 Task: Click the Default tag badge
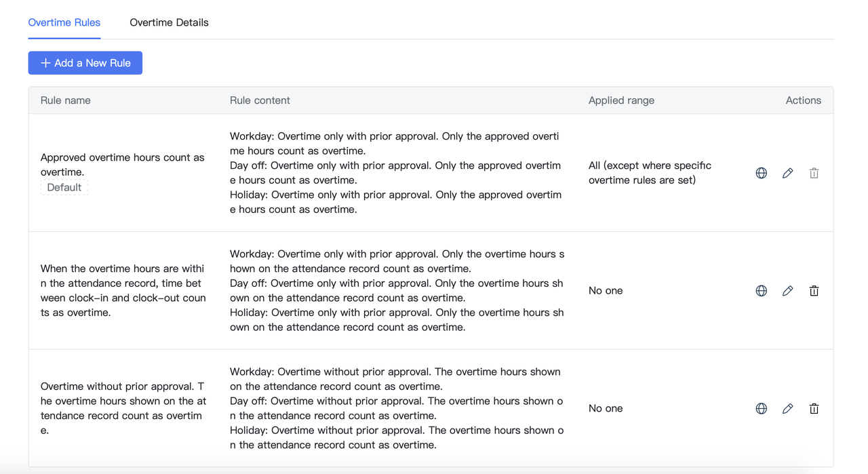[64, 188]
